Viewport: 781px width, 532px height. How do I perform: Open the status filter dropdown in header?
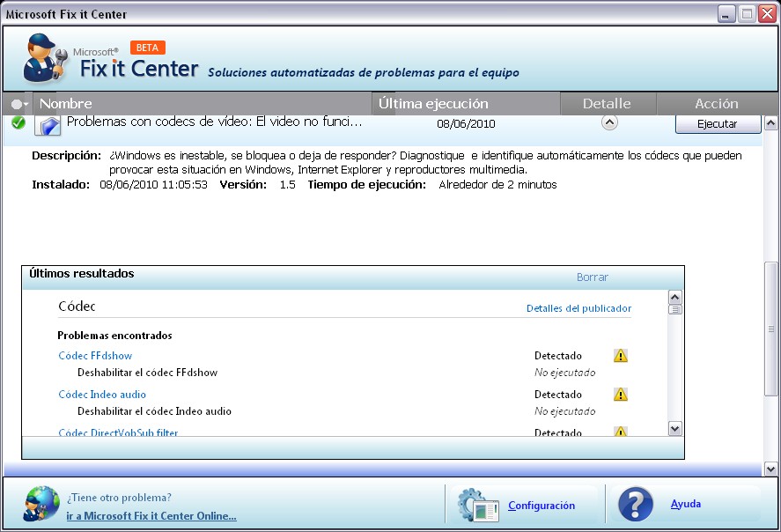pyautogui.click(x=19, y=104)
